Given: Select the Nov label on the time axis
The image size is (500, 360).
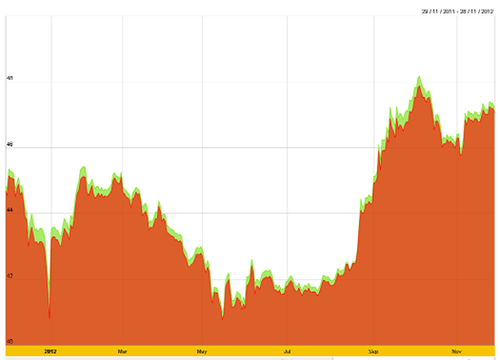Looking at the screenshot, I should pyautogui.click(x=457, y=351).
